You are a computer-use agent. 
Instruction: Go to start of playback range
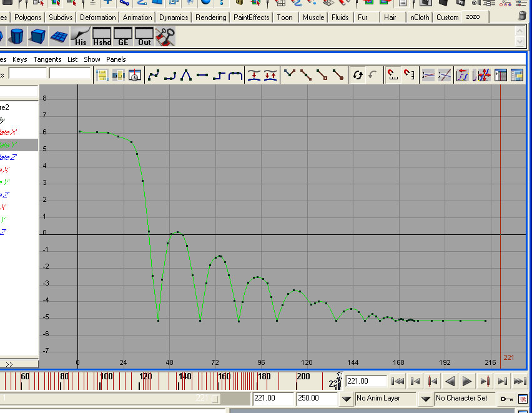pyautogui.click(x=398, y=381)
